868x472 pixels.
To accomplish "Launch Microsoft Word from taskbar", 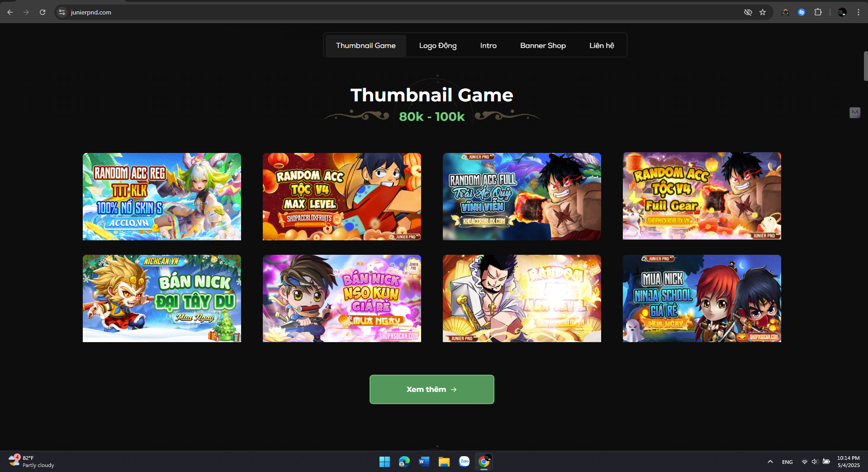I will 424,462.
